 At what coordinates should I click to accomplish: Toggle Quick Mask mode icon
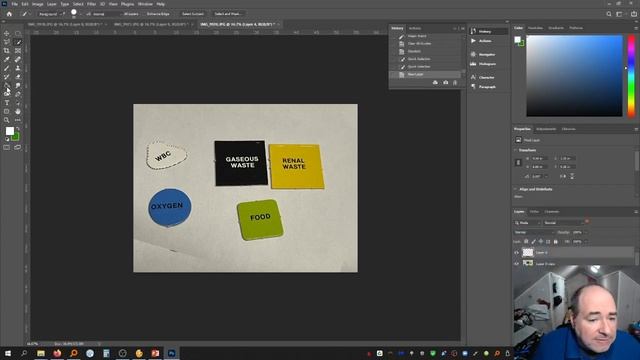7,147
